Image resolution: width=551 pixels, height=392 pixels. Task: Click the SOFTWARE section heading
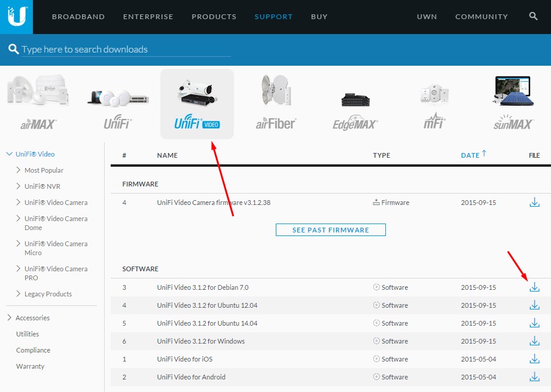coord(140,269)
